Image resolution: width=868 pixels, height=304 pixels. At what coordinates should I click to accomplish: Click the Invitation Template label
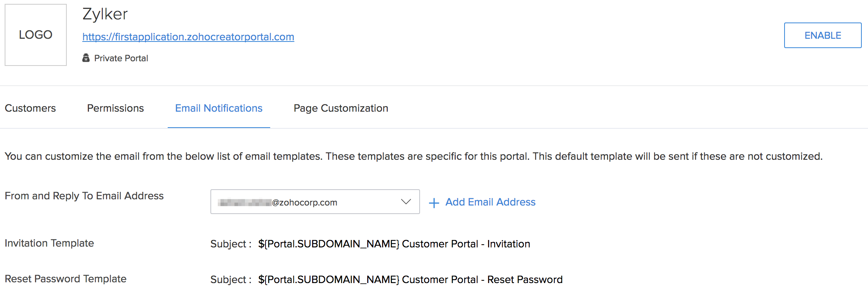49,243
